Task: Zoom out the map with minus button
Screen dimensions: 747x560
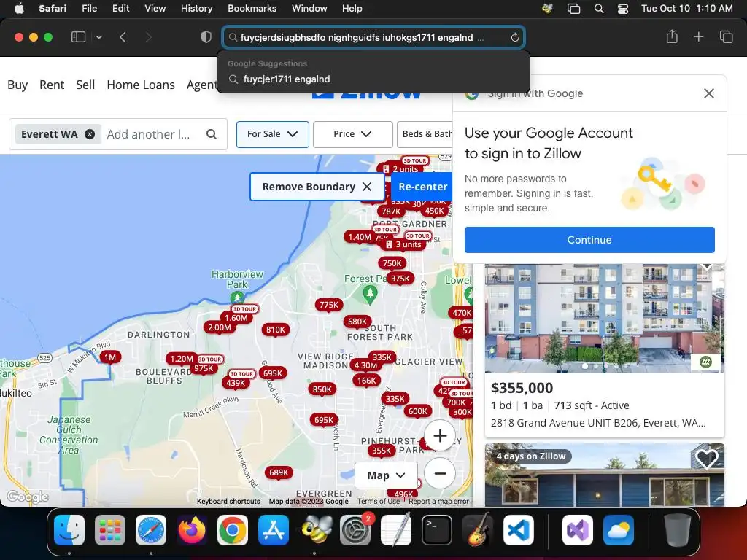Action: [440, 473]
